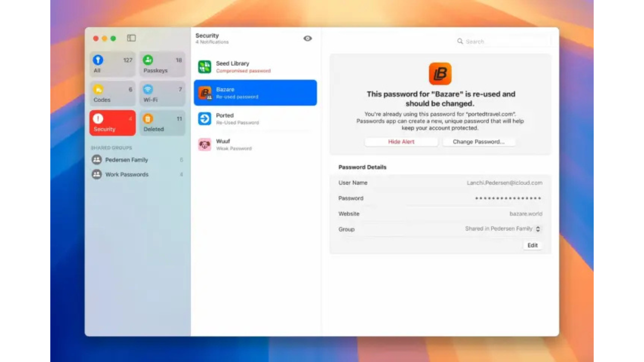644x362 pixels.
Task: Click the Hide Alert button
Action: (x=401, y=142)
